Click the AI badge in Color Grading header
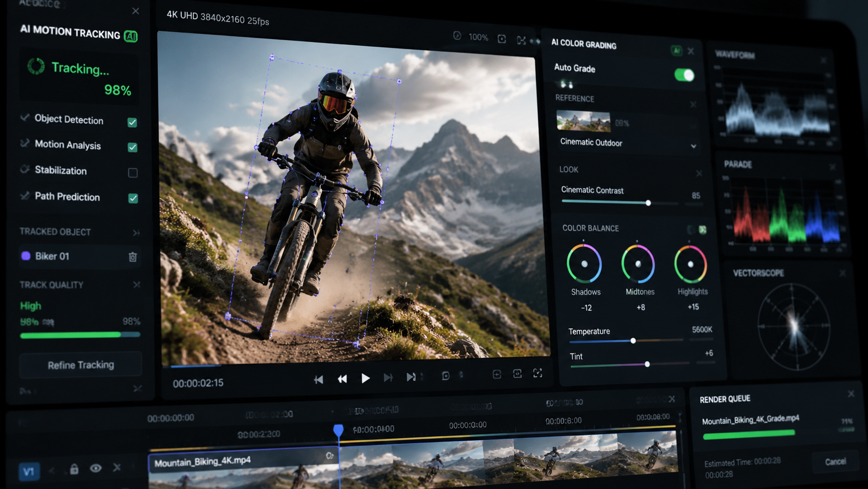 coord(676,50)
